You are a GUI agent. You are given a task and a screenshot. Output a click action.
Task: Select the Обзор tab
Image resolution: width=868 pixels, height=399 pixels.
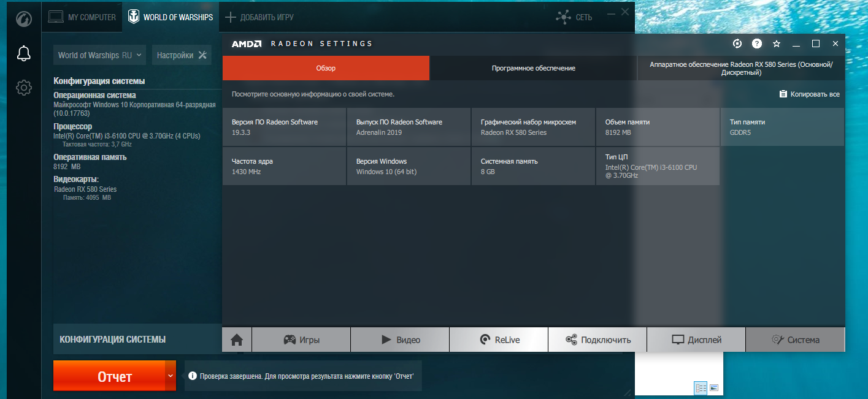(326, 68)
